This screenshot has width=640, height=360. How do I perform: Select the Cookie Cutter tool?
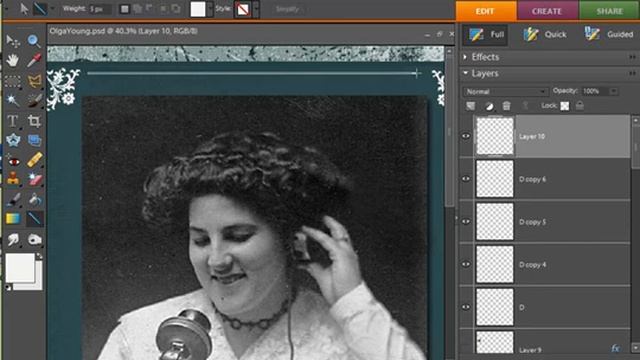[13, 140]
